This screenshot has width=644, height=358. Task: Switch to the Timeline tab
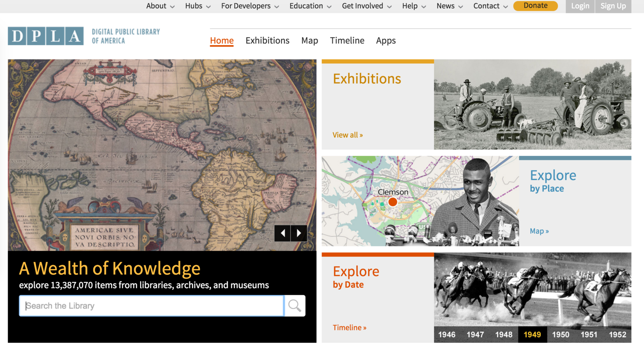tap(347, 41)
